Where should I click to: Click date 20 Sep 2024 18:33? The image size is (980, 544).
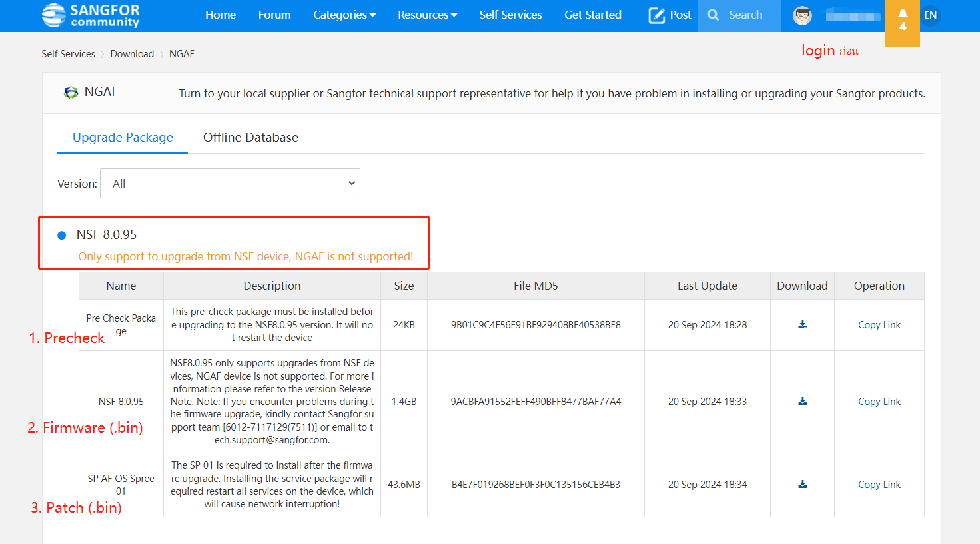(708, 402)
